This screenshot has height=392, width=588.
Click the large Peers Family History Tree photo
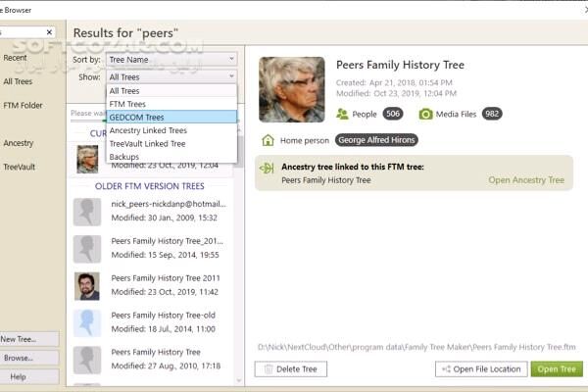(291, 89)
